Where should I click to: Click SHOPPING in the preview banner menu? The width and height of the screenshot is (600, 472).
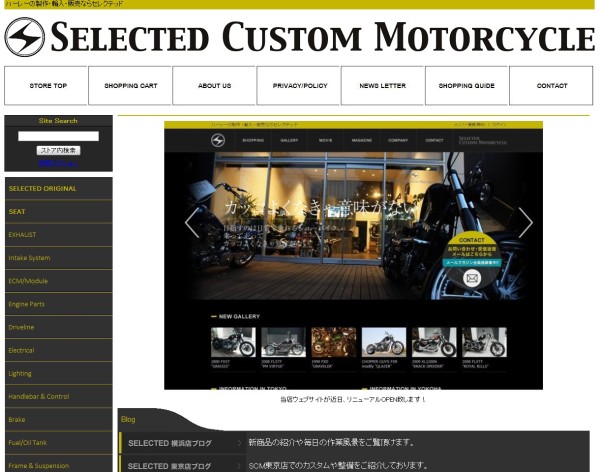coord(253,140)
